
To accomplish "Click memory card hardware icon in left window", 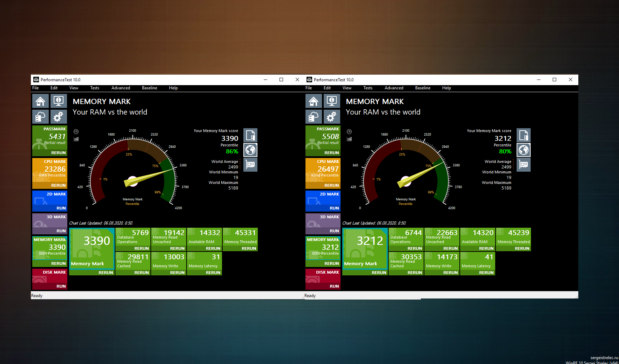I will click(250, 164).
